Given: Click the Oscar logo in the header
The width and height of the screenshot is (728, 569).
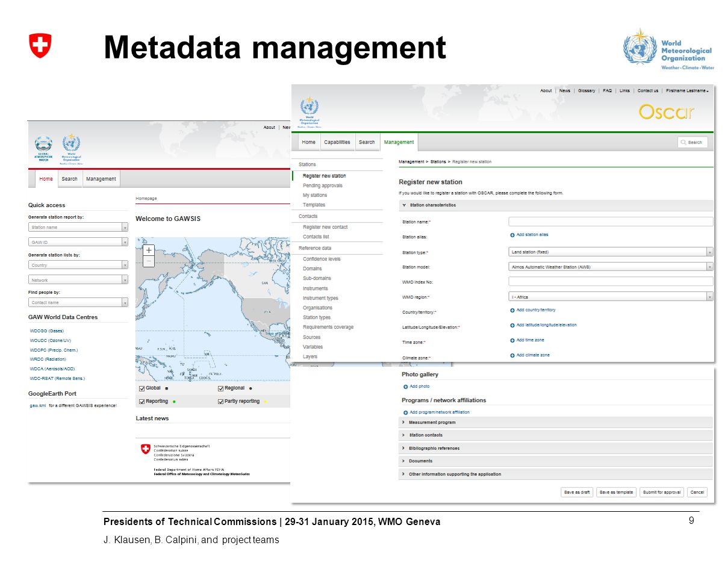Looking at the screenshot, I should pyautogui.click(x=666, y=112).
